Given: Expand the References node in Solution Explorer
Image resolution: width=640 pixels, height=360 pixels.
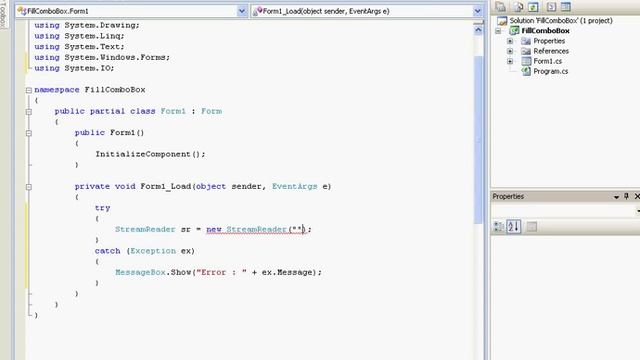Looking at the screenshot, I should coord(510,51).
